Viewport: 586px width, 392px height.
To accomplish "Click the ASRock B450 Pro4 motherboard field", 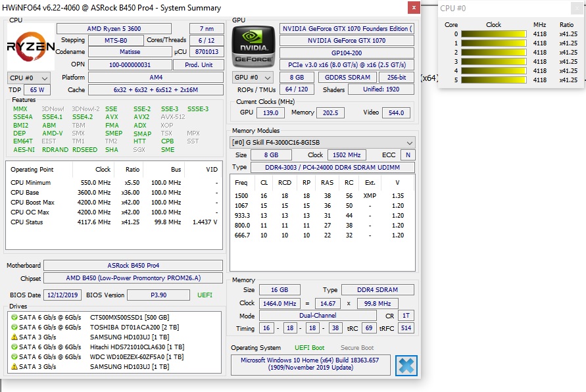I will 134,265.
